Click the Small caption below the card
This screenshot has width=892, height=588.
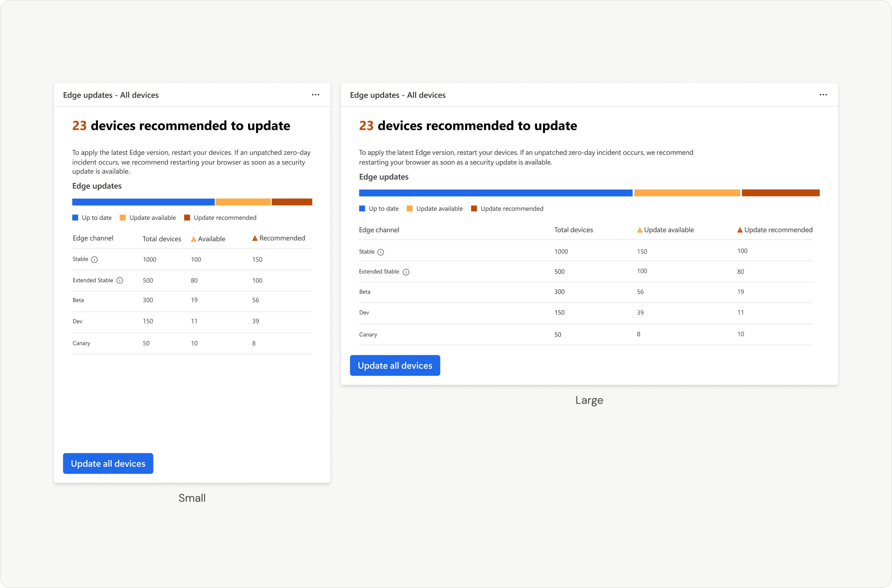click(x=192, y=498)
